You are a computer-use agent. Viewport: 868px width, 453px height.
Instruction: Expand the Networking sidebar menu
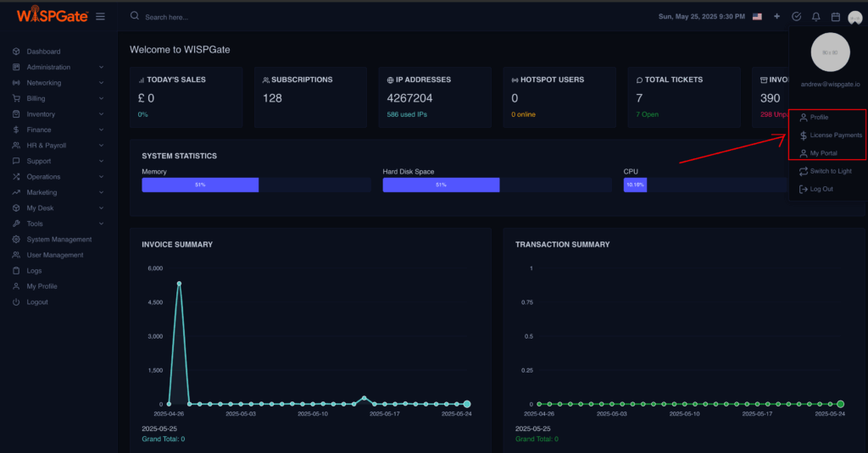pos(44,83)
